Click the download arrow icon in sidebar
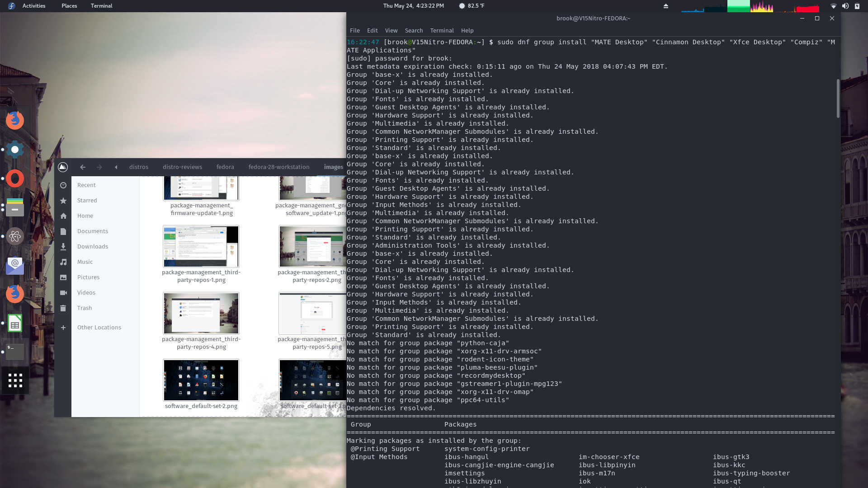868x488 pixels. tap(63, 247)
